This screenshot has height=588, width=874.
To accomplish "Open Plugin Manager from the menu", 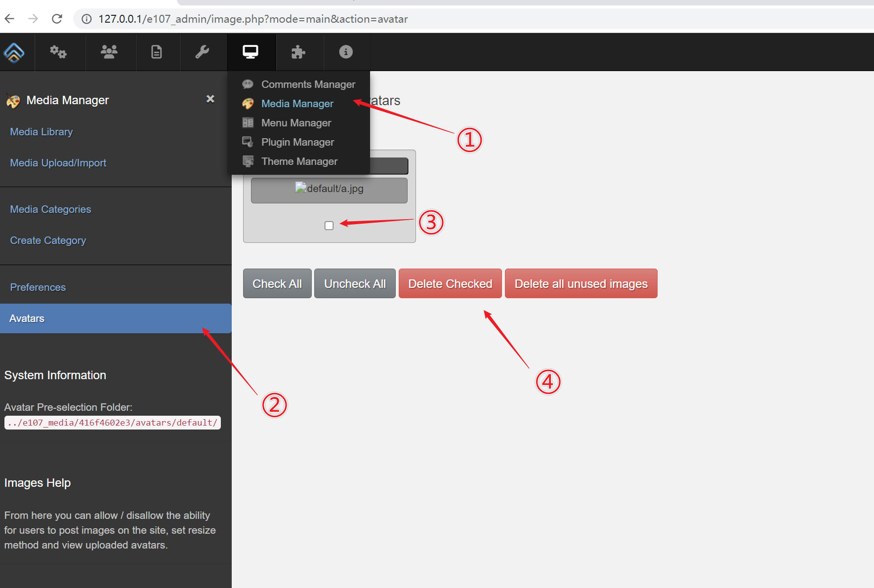I will click(297, 142).
